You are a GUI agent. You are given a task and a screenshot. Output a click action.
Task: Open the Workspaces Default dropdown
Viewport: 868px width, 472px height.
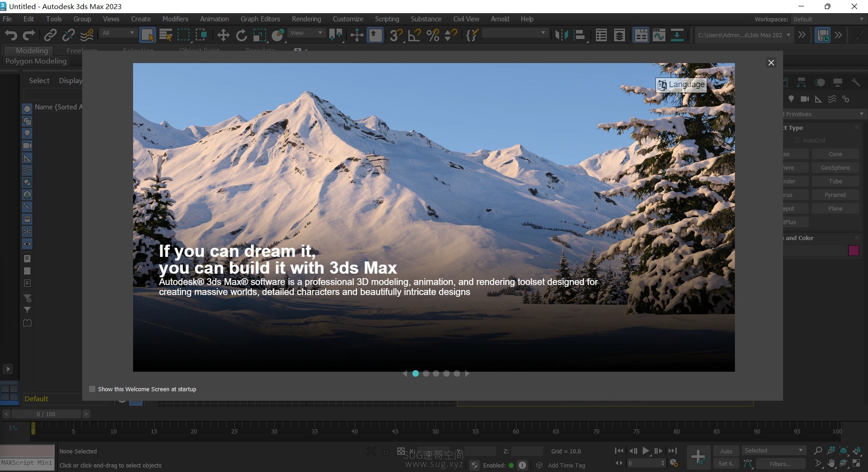[x=828, y=19]
